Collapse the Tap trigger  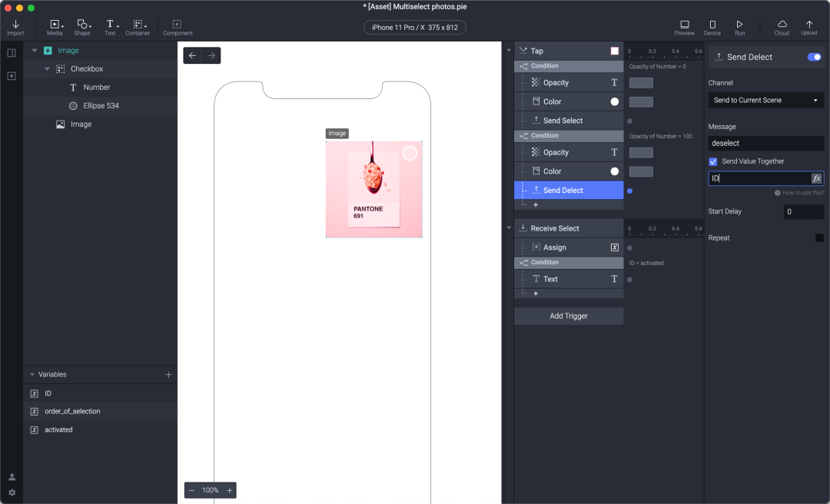509,51
